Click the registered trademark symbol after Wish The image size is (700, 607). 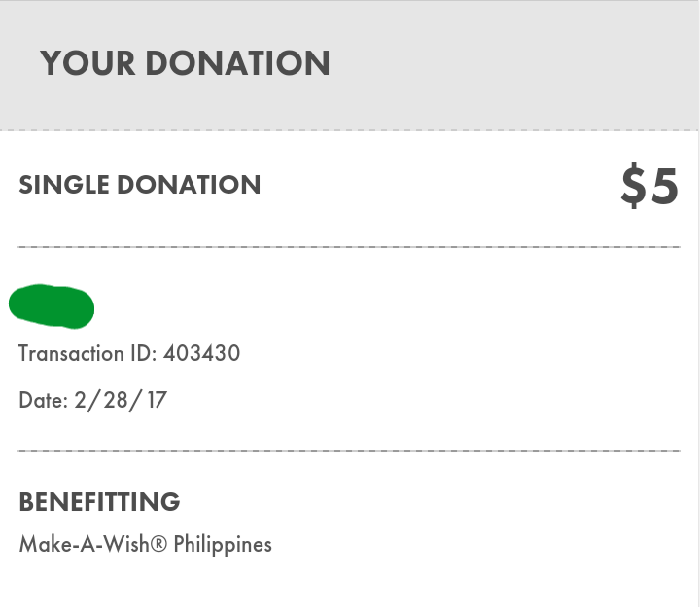(158, 544)
